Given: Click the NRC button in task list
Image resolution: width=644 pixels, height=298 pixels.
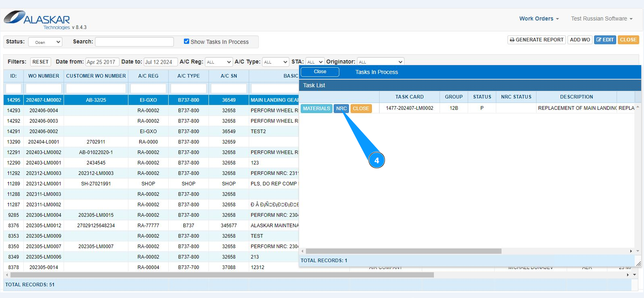Looking at the screenshot, I should point(341,109).
